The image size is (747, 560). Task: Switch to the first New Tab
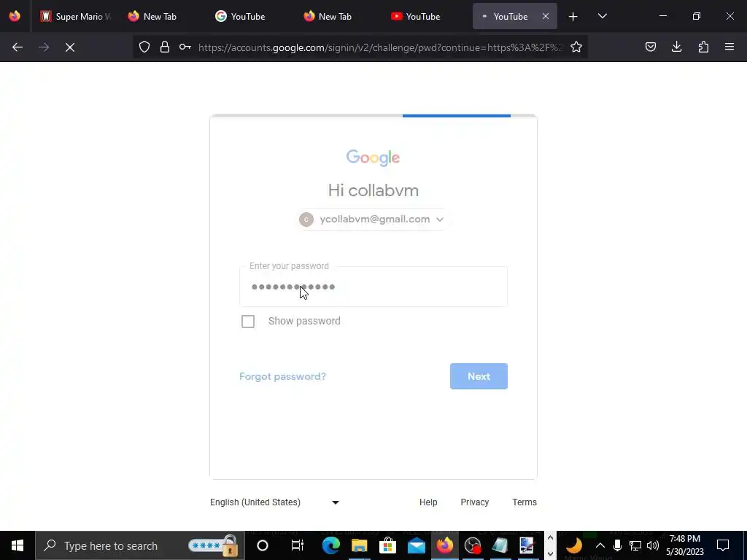tap(160, 16)
